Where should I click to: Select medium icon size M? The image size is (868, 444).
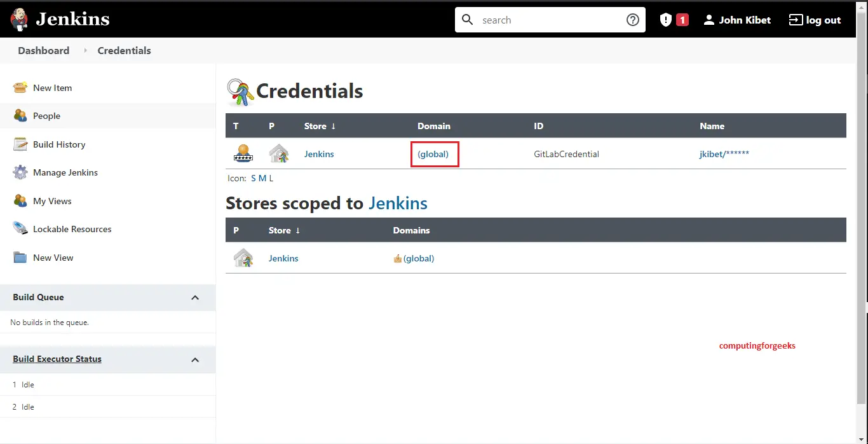click(262, 179)
